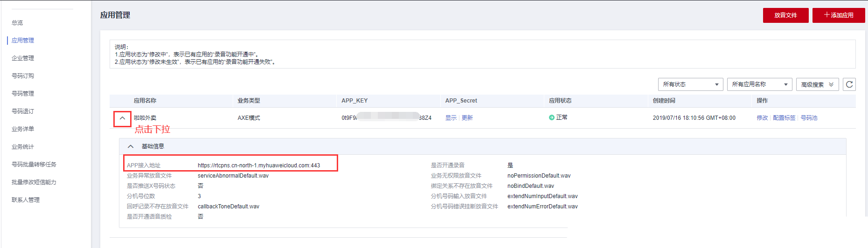Click the AXE模式 business type cell
The image size is (868, 248).
249,118
